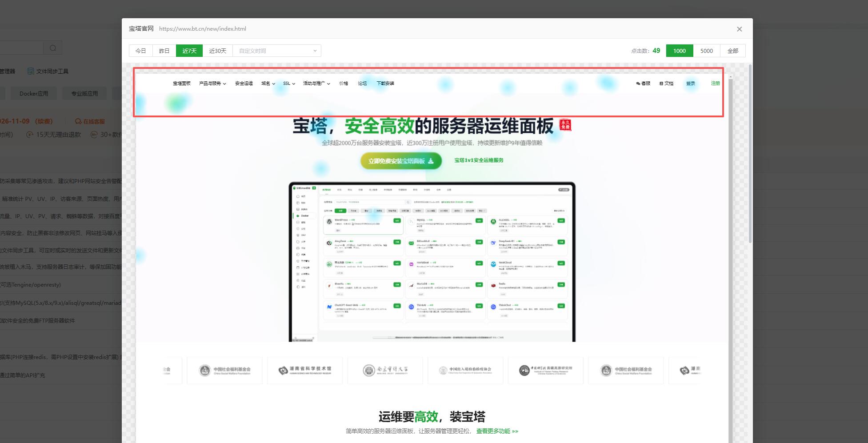Switch to the 近30天 range
Viewport: 868px width, 443px height.
(x=218, y=51)
